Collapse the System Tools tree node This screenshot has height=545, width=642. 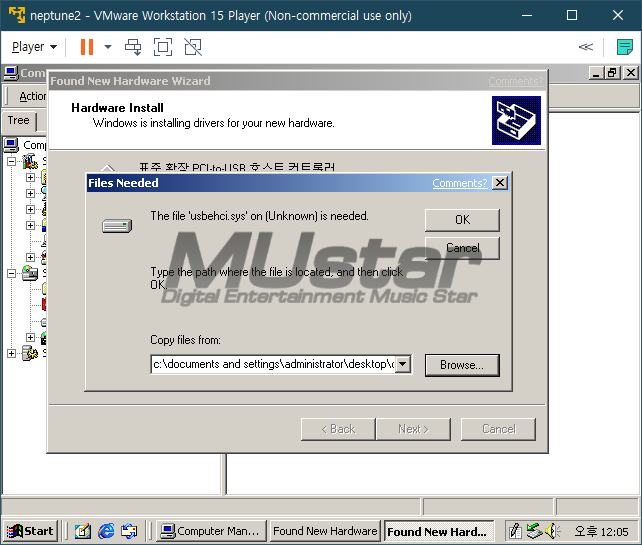[x=11, y=161]
